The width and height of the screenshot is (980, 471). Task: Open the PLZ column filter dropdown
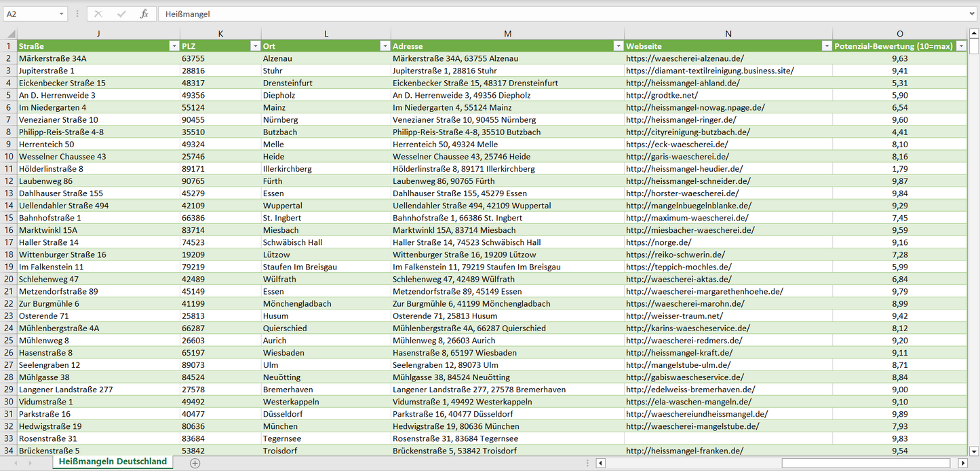(x=255, y=46)
